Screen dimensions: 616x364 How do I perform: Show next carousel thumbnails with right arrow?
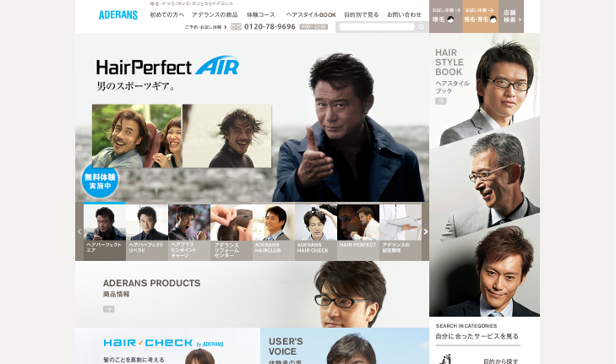point(426,231)
